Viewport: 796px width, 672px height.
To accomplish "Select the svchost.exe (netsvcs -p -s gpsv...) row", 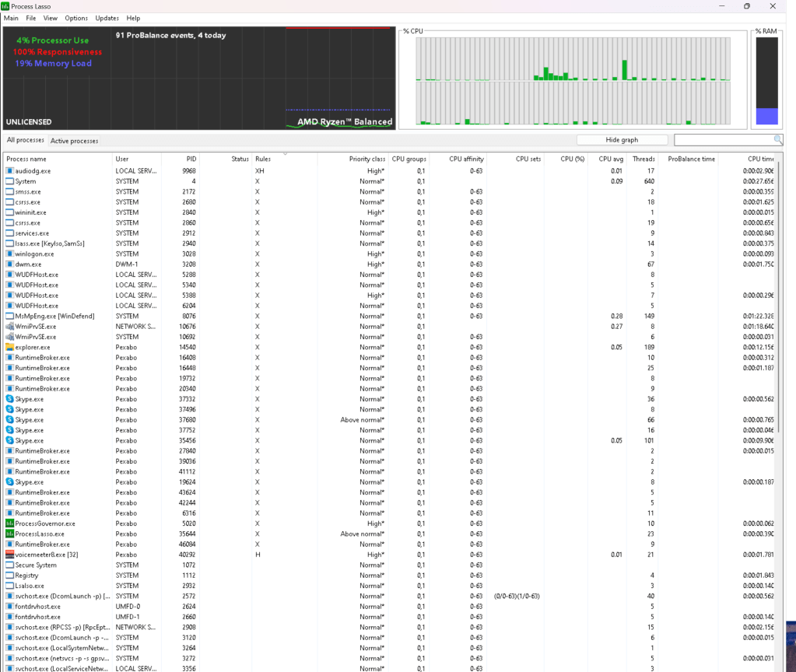I will pyautogui.click(x=390, y=658).
